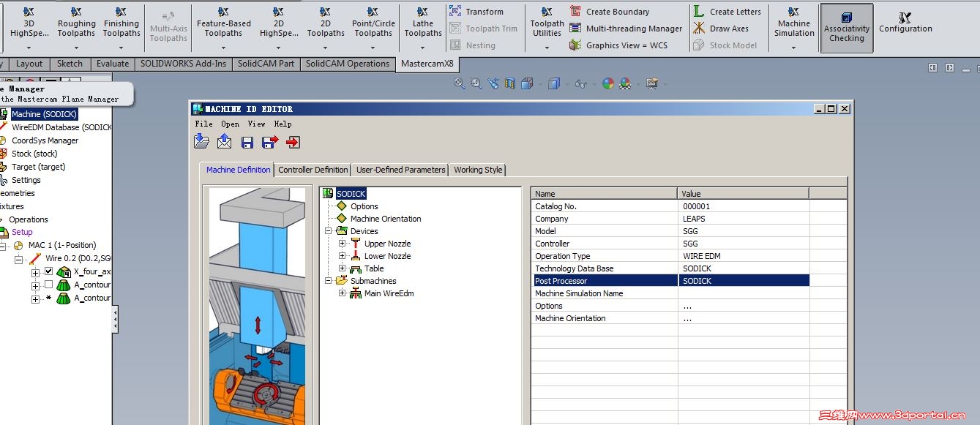This screenshot has width=980, height=425.
Task: Toggle Associativity Checking
Action: click(847, 28)
